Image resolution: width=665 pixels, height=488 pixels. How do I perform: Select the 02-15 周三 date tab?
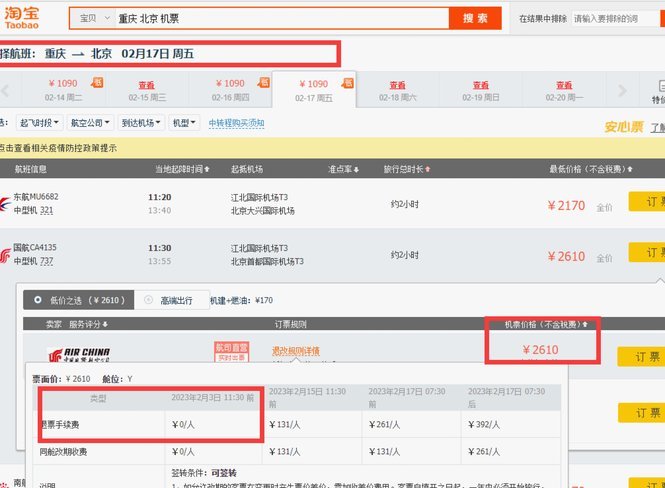147,90
